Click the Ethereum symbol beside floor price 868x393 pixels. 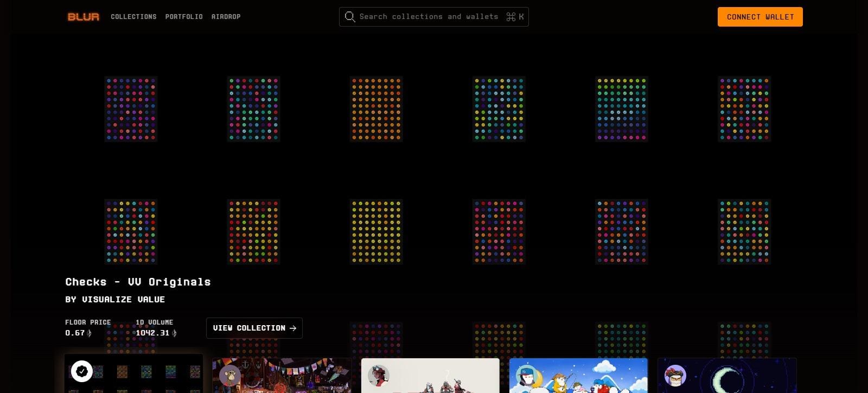coord(90,333)
